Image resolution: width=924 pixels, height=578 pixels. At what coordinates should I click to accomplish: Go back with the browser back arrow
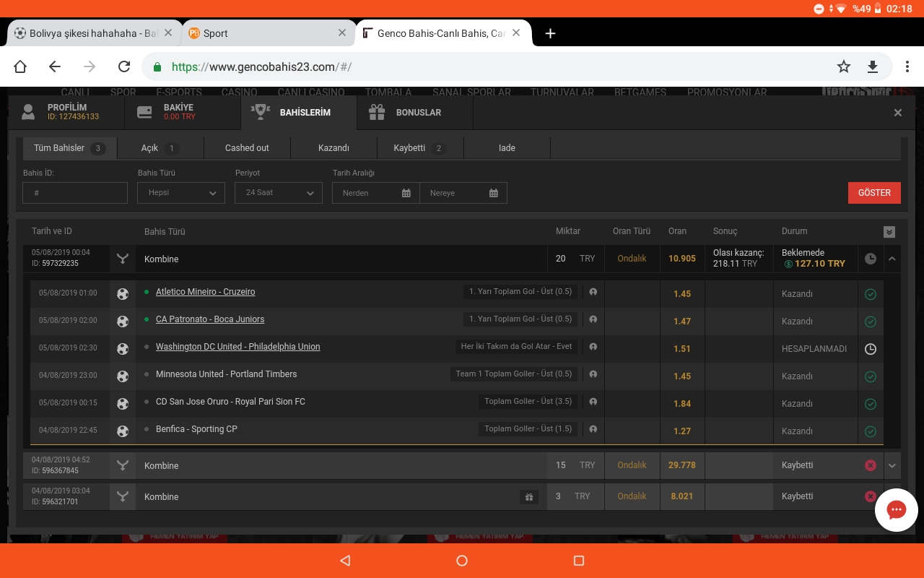55,67
